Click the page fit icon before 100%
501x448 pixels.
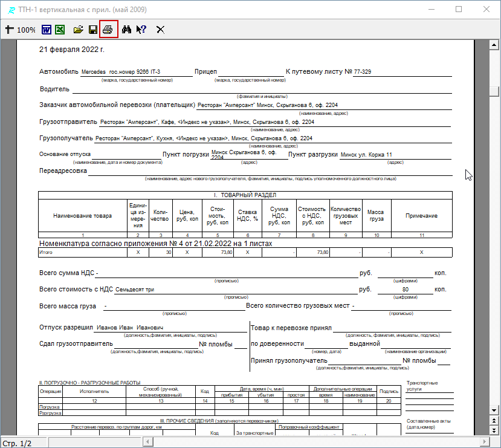point(9,29)
